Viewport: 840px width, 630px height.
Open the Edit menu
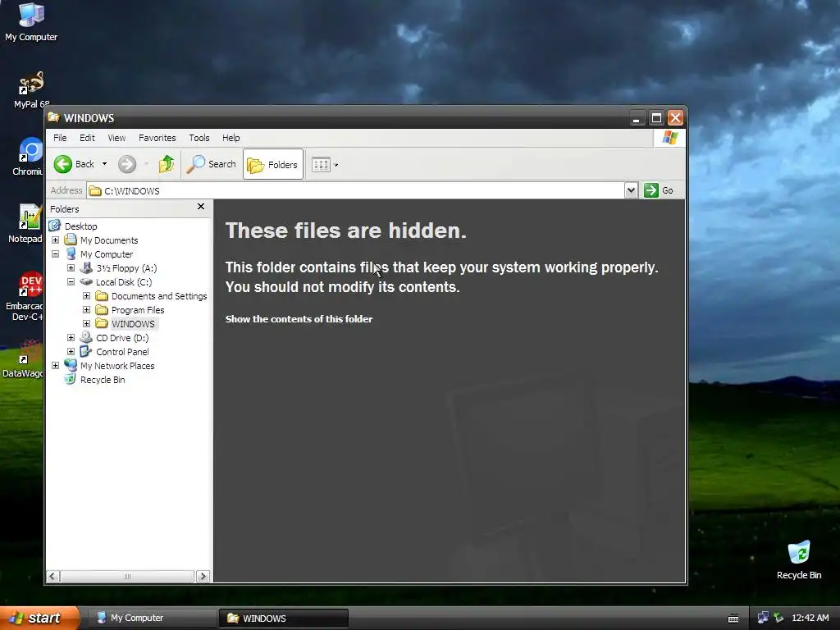[x=87, y=138]
